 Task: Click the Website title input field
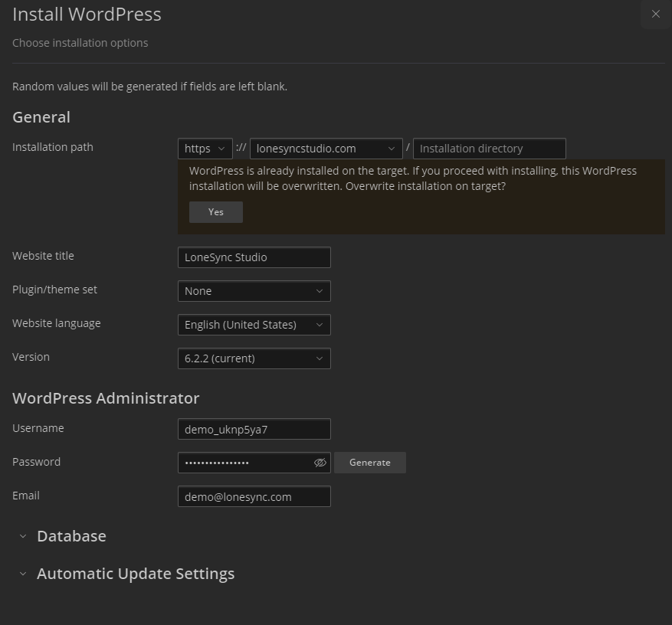point(254,257)
